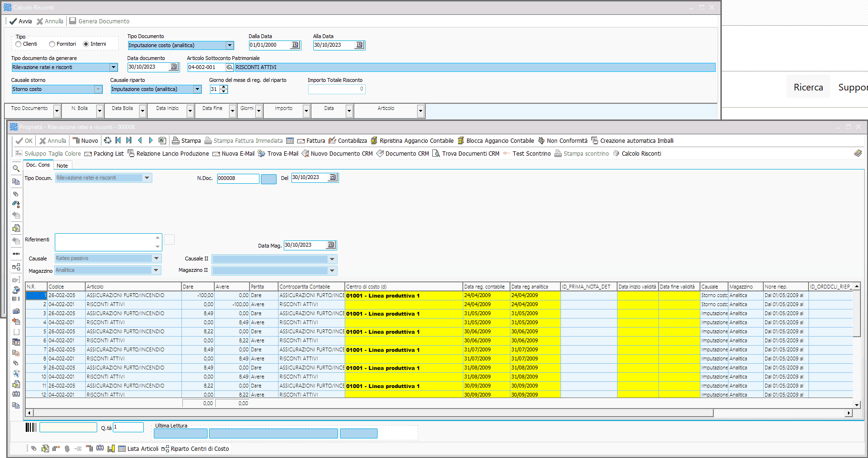The height and width of the screenshot is (458, 868).
Task: Click the Q.tà input field
Action: (x=128, y=427)
